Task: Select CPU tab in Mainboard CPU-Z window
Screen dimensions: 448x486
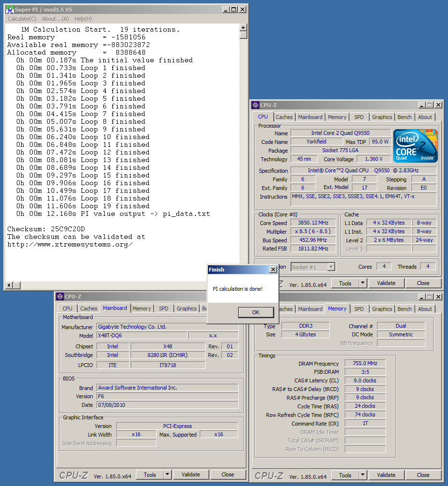Action: coord(67,308)
